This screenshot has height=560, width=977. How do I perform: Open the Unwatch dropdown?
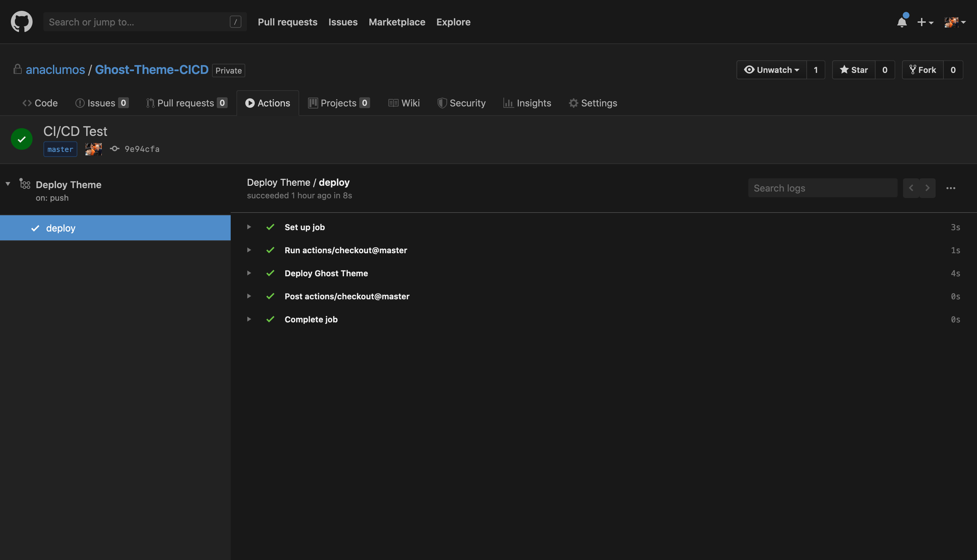pyautogui.click(x=771, y=70)
